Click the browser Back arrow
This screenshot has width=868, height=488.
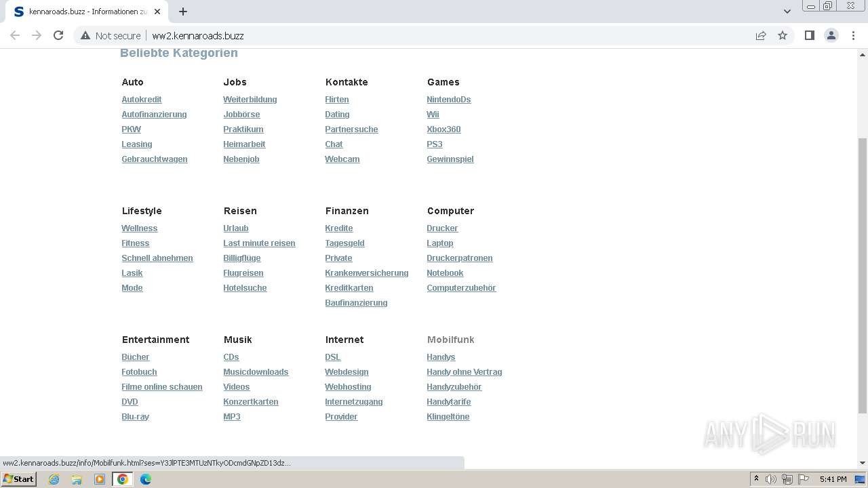tap(15, 35)
